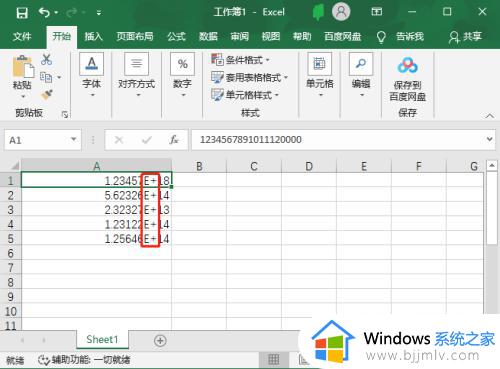This screenshot has width=500, height=369.
Task: Select cell showing 5.62326E+14
Action: [x=97, y=195]
